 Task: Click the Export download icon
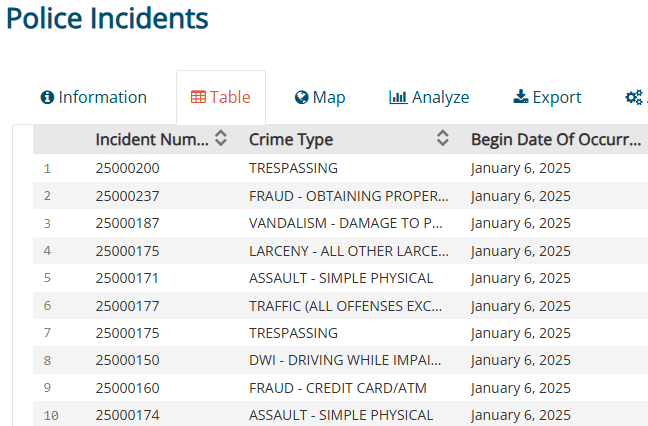(520, 97)
